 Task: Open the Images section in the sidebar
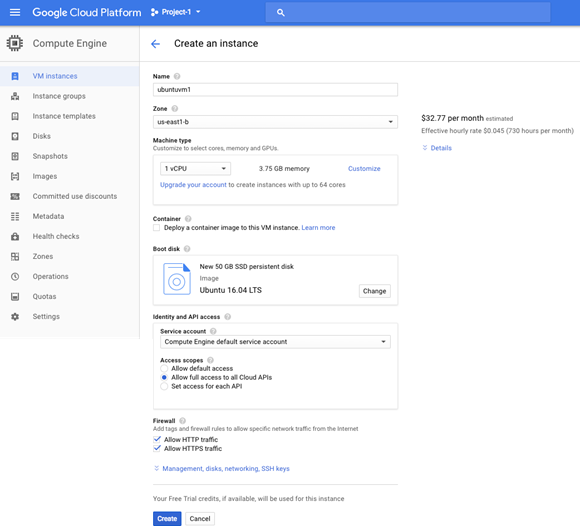click(70, 176)
